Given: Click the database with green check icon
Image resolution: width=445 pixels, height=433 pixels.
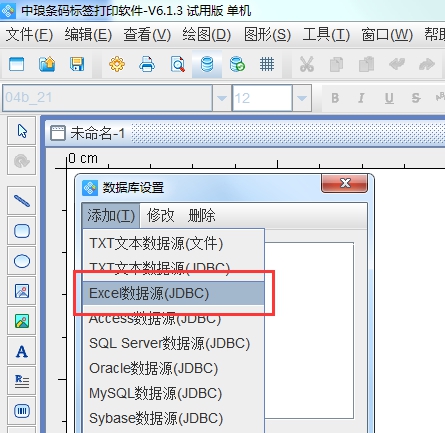Looking at the screenshot, I should click(237, 64).
